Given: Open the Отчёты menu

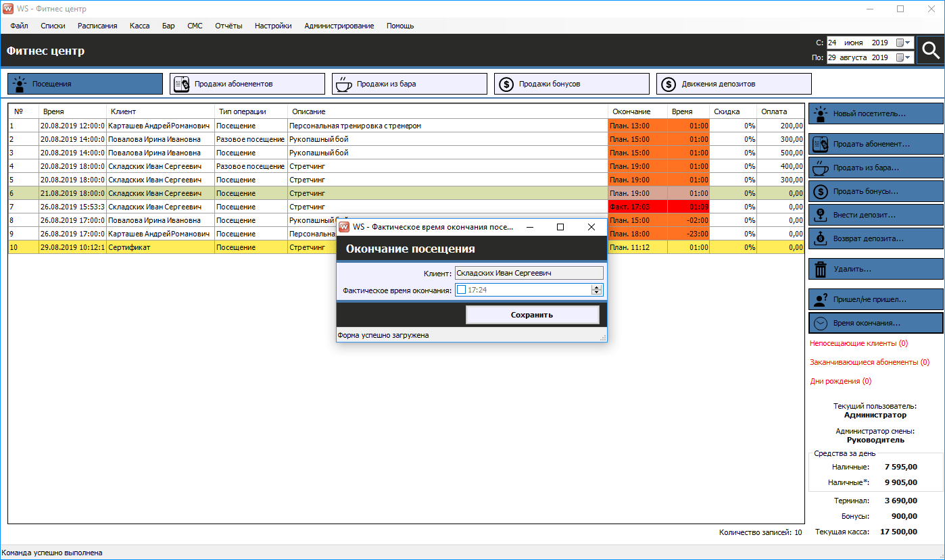Looking at the screenshot, I should click(228, 26).
